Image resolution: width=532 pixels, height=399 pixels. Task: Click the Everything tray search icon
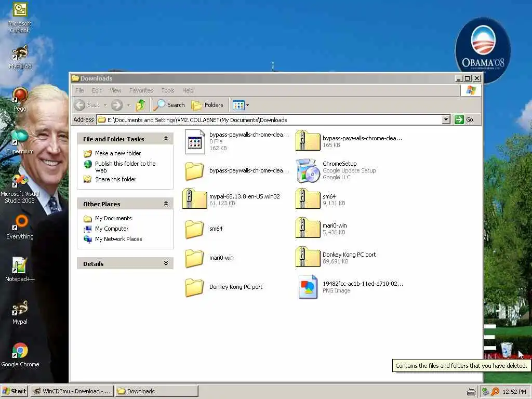(495, 392)
